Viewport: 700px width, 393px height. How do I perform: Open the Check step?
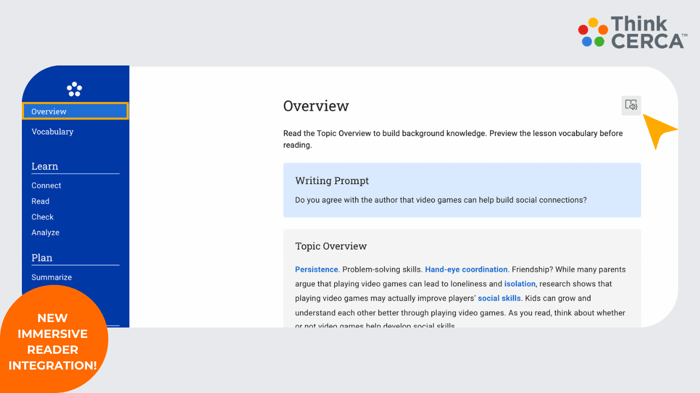pyautogui.click(x=42, y=217)
